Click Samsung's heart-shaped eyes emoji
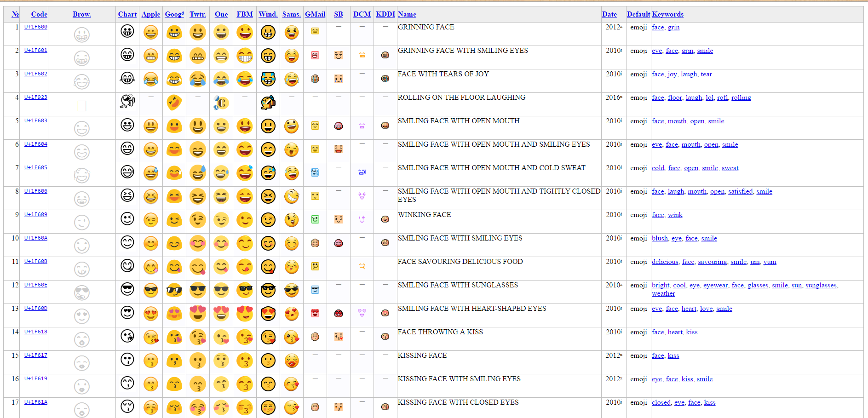 pos(291,314)
